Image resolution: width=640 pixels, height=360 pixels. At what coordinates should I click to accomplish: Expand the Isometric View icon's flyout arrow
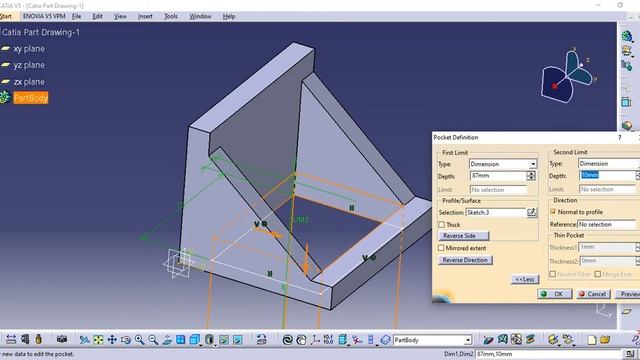tap(200, 345)
